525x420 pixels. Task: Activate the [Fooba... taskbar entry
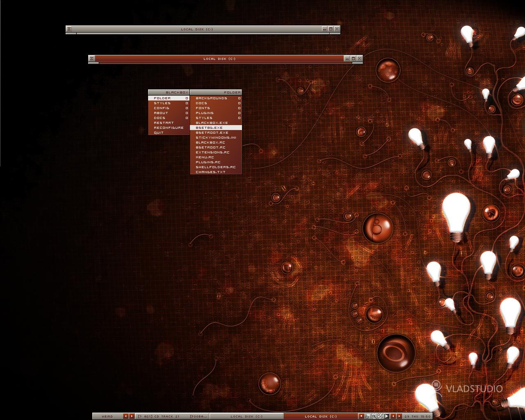point(198,416)
